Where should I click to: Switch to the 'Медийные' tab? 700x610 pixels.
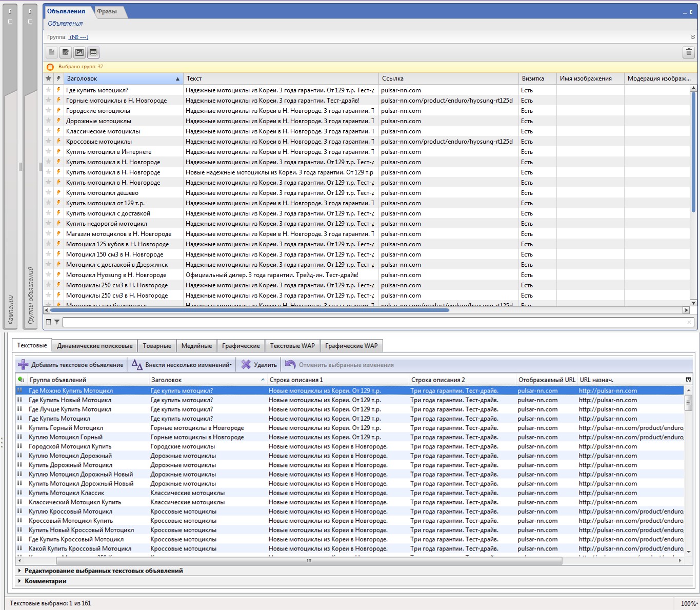(197, 346)
